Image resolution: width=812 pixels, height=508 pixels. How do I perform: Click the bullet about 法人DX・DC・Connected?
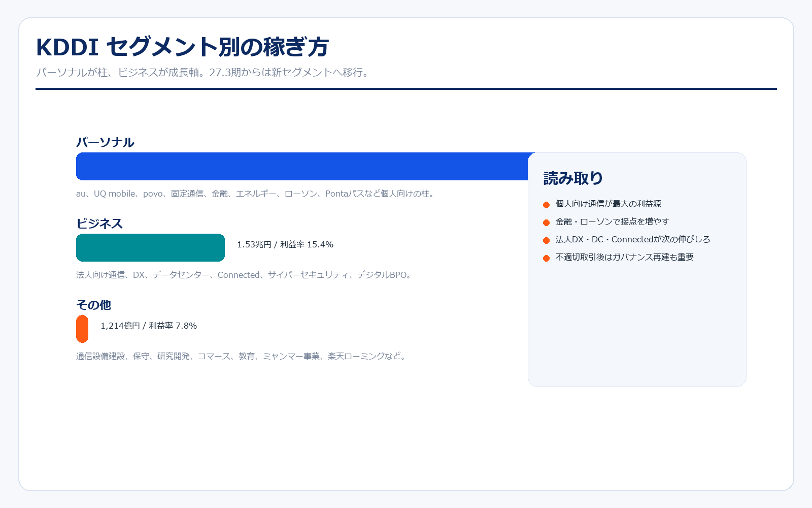633,239
